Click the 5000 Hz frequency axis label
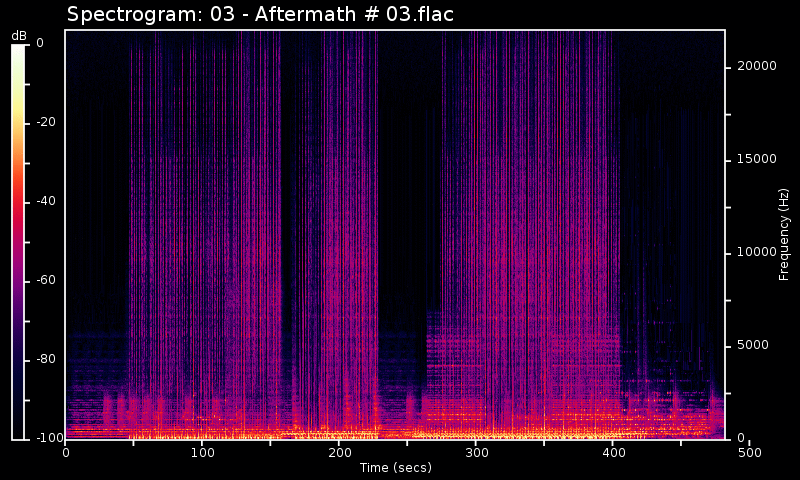Screen dimensions: 800x480 click(x=752, y=345)
